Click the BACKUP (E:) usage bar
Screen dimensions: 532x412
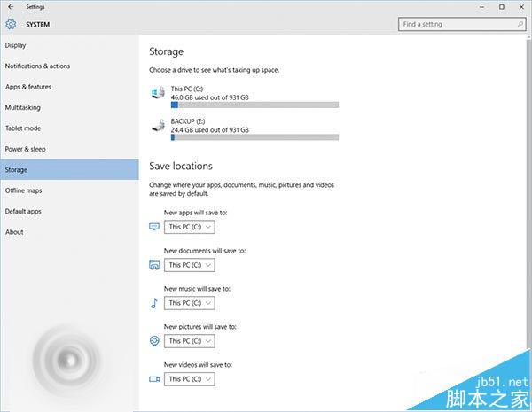tap(254, 137)
